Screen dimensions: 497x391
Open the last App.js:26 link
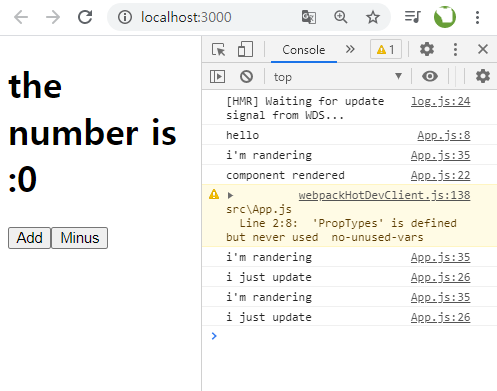tap(440, 317)
